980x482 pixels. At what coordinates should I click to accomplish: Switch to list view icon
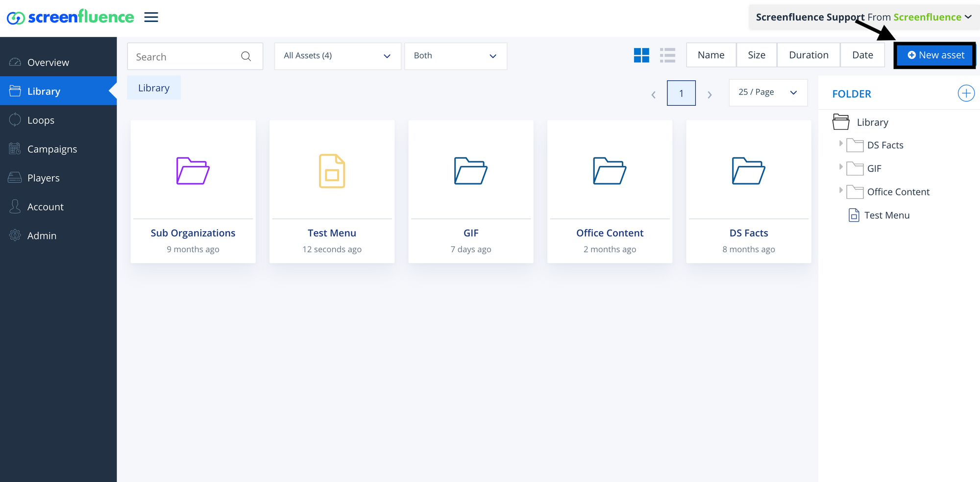click(x=667, y=55)
